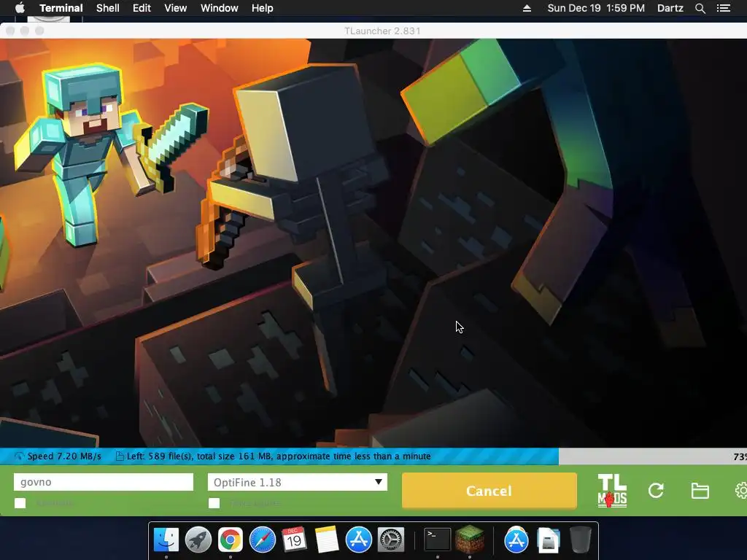747x560 pixels.
Task: Click the TLauncher 2.831 title bar text
Action: tap(382, 31)
